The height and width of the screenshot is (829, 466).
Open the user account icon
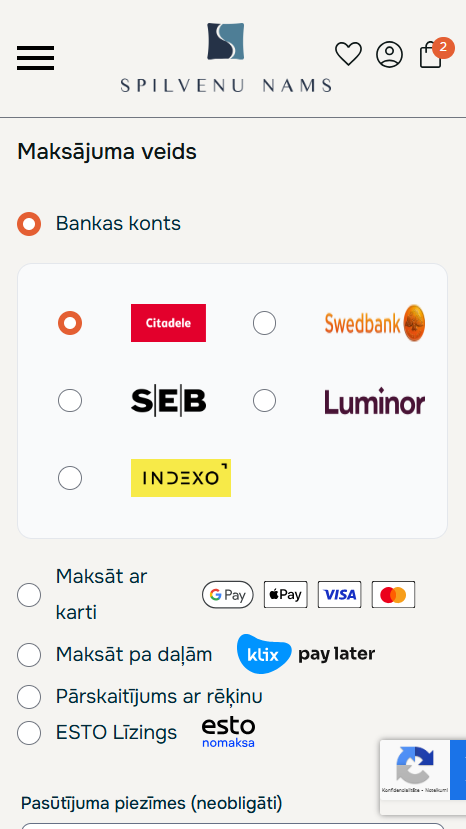tap(389, 54)
